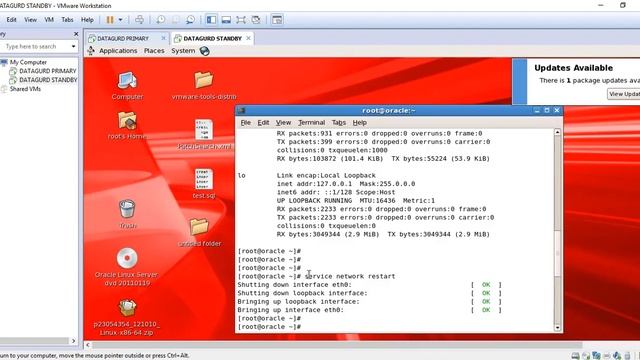Switch to the DATAGURD PRIMARY tab
640x360 pixels.
coord(123,38)
